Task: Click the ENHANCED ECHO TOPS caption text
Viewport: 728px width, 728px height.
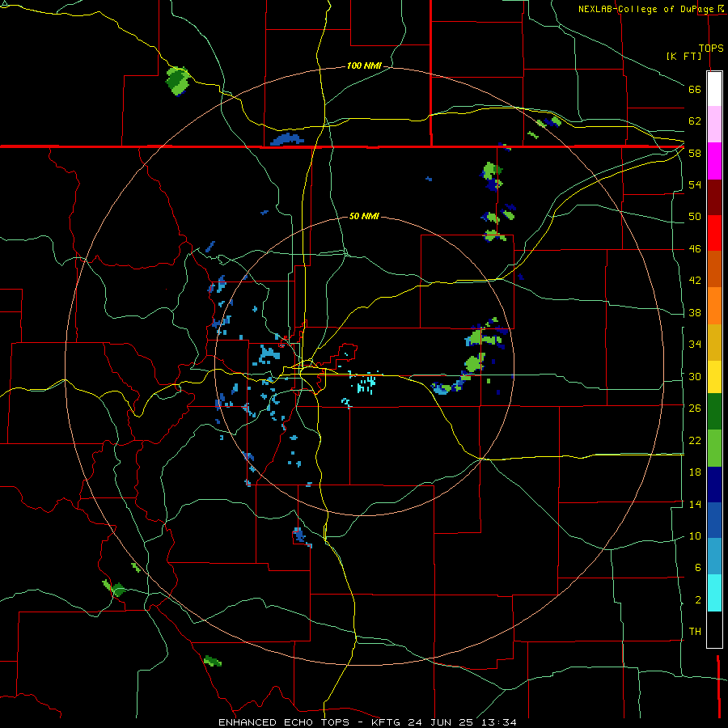Action: (284, 722)
